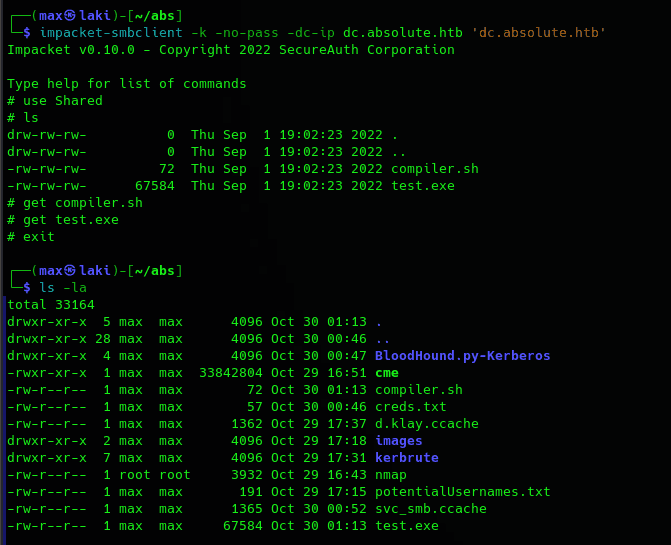Click the 'ls -la' command text
Viewport: 671px width, 545px height.
(63, 287)
